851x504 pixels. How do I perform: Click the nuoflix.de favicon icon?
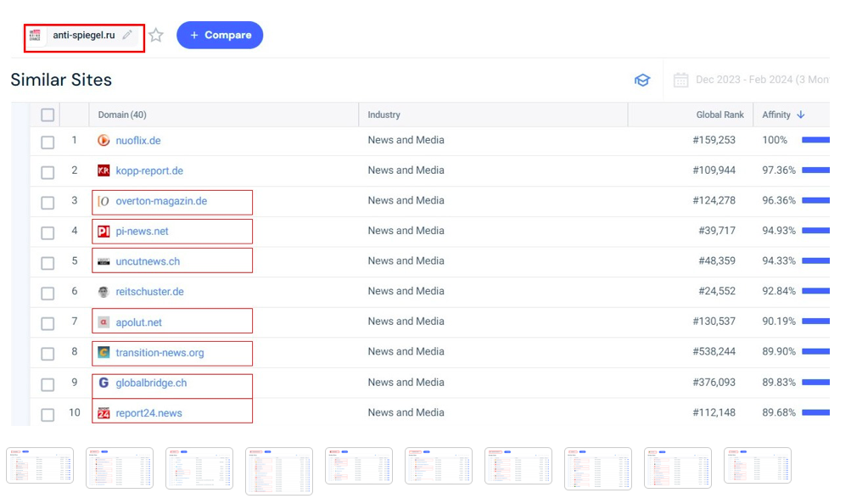click(x=104, y=141)
